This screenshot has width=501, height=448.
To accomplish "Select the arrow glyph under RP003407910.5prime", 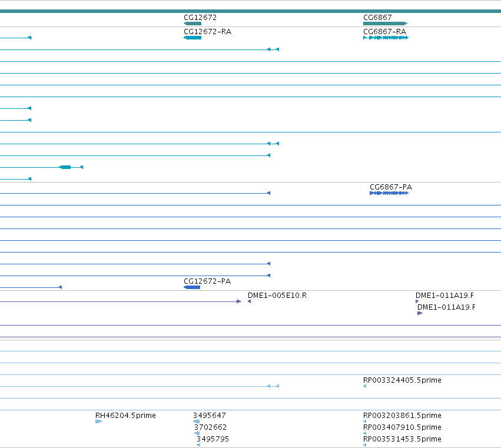I will click(364, 433).
